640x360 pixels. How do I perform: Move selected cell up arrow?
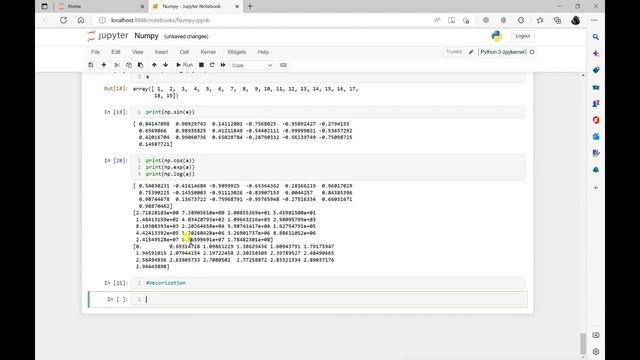pos(154,65)
